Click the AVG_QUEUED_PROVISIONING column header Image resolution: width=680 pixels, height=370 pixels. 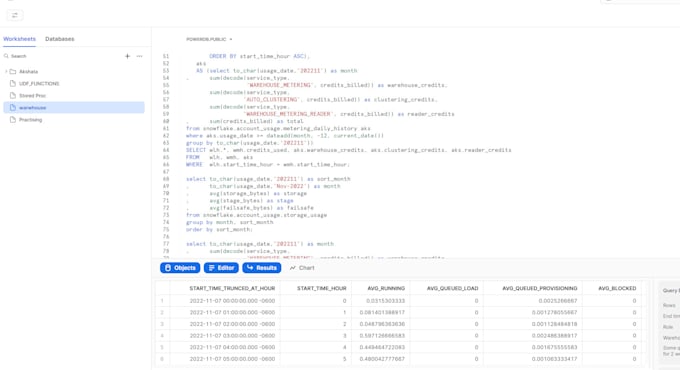[539, 288]
